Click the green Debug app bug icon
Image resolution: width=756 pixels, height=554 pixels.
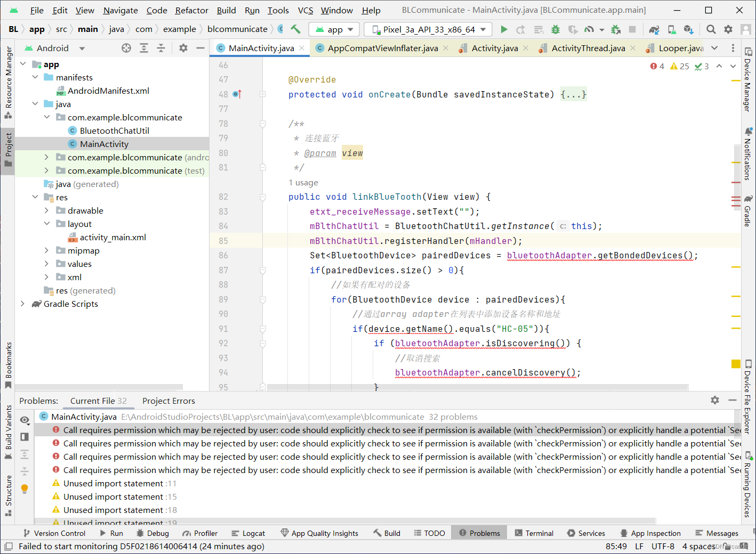click(556, 29)
